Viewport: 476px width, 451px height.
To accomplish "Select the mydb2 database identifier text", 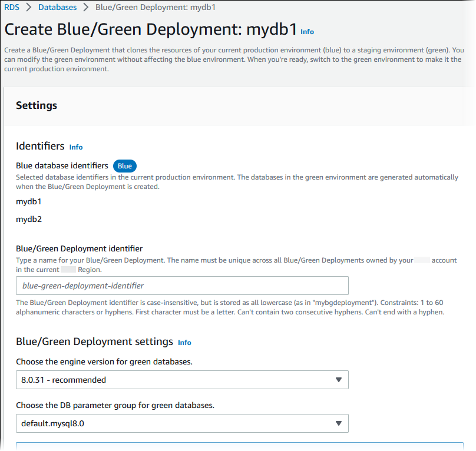I will (29, 219).
